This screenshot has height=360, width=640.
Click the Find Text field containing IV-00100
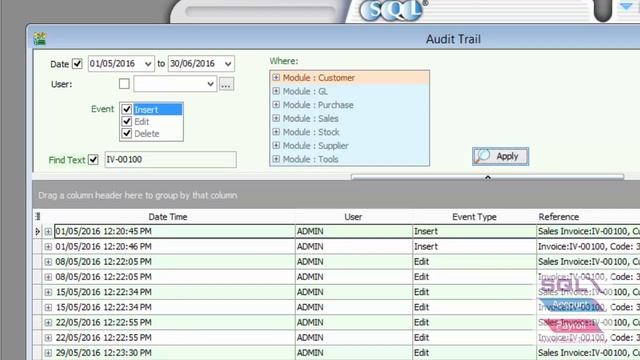pyautogui.click(x=170, y=160)
